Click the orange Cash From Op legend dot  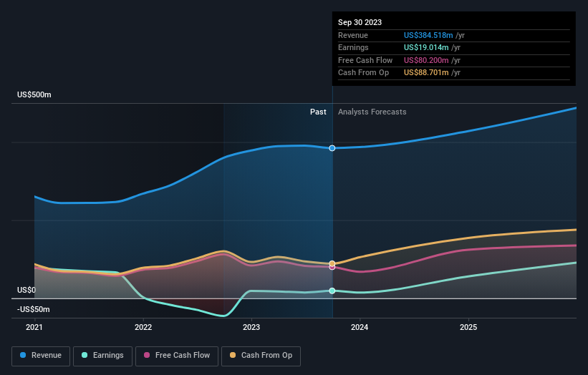[x=233, y=355]
